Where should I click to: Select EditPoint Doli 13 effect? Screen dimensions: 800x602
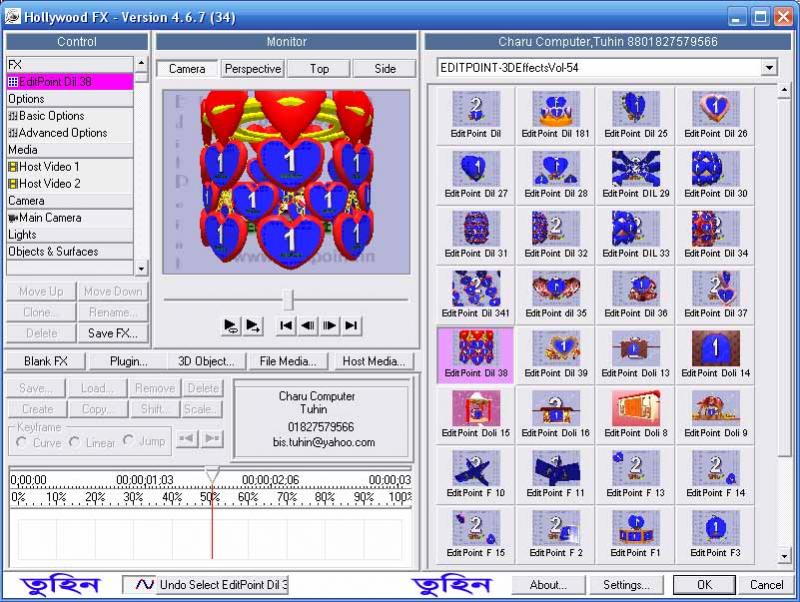(x=635, y=355)
